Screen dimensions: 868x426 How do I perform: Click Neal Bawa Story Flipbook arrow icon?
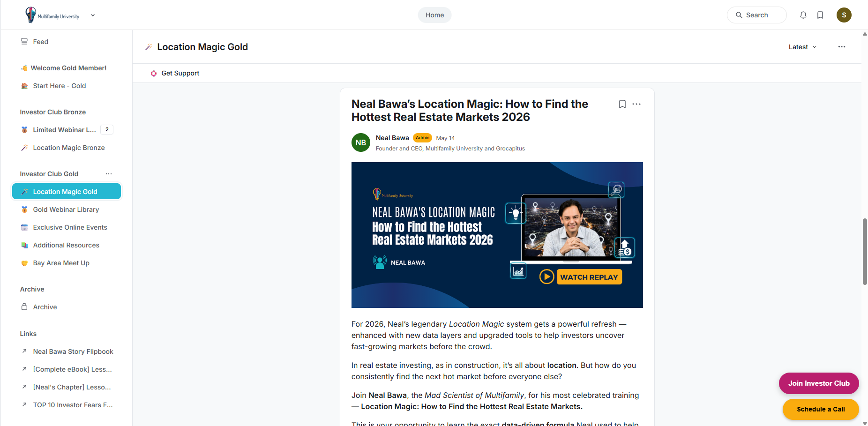pyautogui.click(x=24, y=351)
